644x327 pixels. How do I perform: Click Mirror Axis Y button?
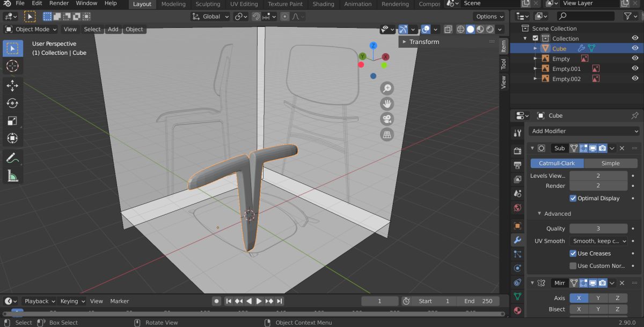tap(598, 298)
